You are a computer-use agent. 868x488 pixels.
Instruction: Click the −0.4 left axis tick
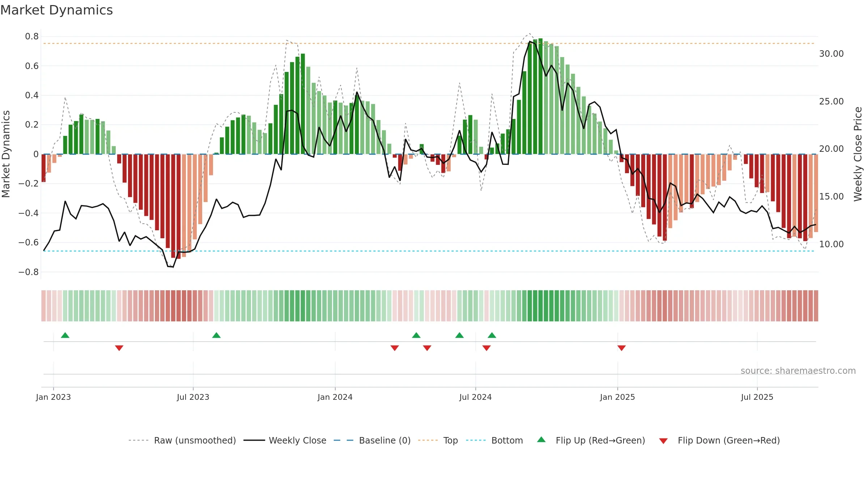tap(29, 213)
